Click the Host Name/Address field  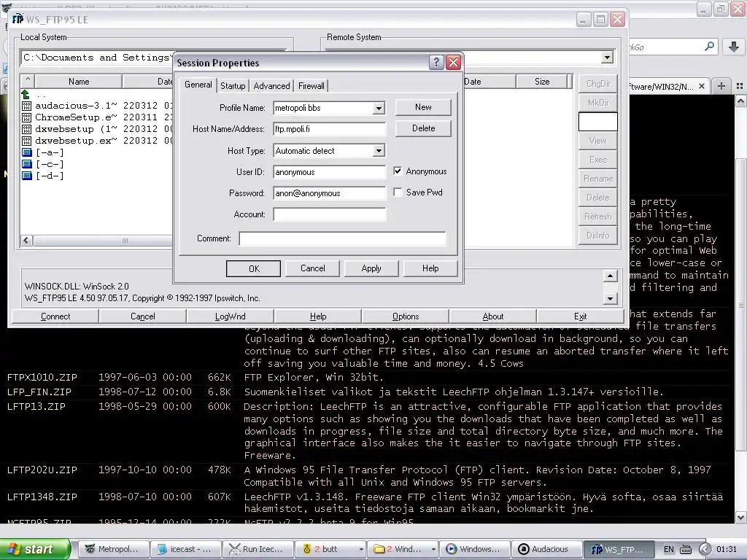pyautogui.click(x=329, y=129)
